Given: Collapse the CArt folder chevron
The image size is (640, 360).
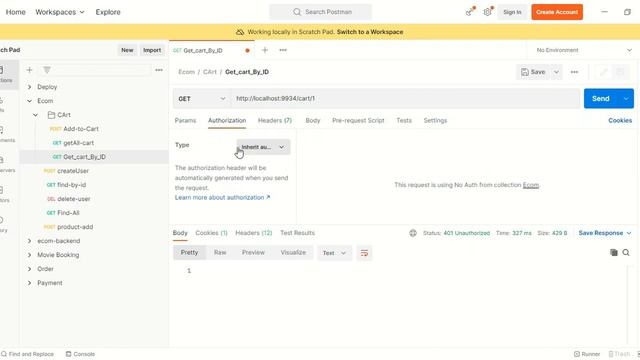Looking at the screenshot, I should [x=36, y=115].
